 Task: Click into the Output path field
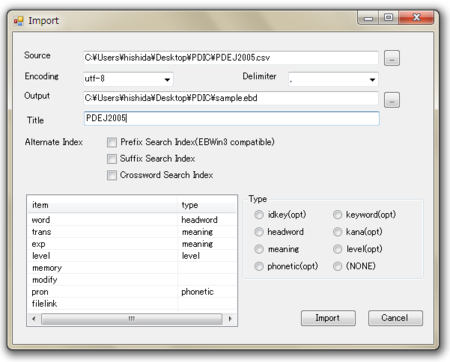(231, 98)
